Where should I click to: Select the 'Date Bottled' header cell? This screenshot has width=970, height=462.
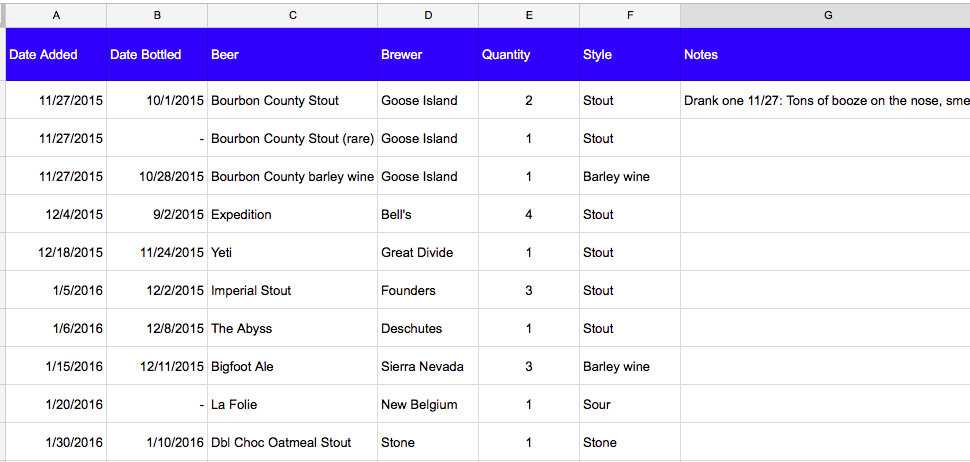pos(156,55)
